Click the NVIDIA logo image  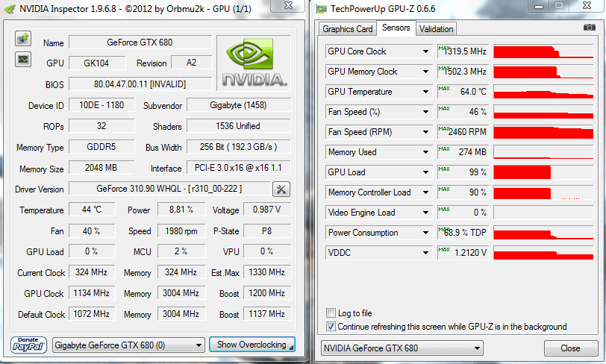click(x=254, y=63)
